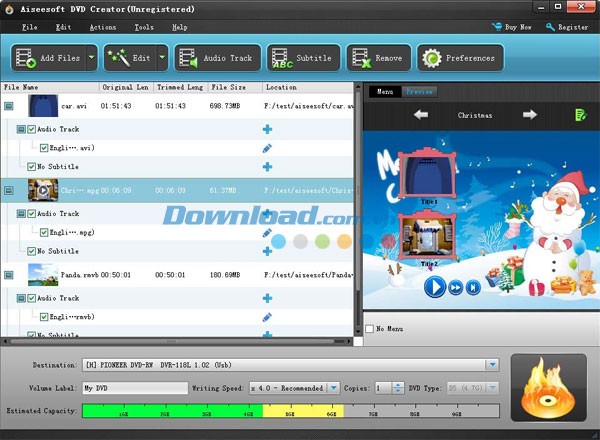Viewport: 600px width, 440px height.
Task: Click the Subtitle toolbar button
Action: point(303,58)
